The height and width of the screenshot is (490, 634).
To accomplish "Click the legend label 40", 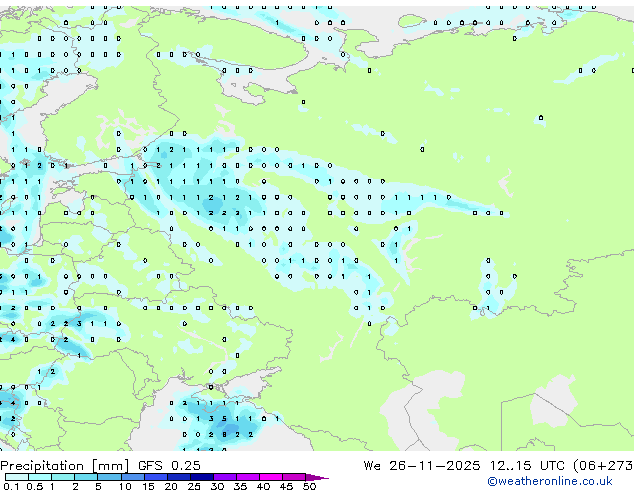I will (x=263, y=486).
